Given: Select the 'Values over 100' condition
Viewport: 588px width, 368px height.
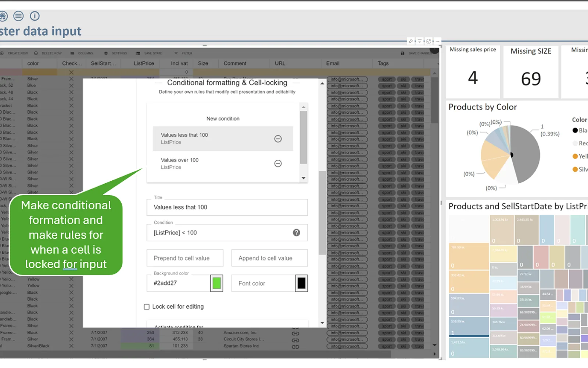Looking at the screenshot, I should tap(223, 163).
